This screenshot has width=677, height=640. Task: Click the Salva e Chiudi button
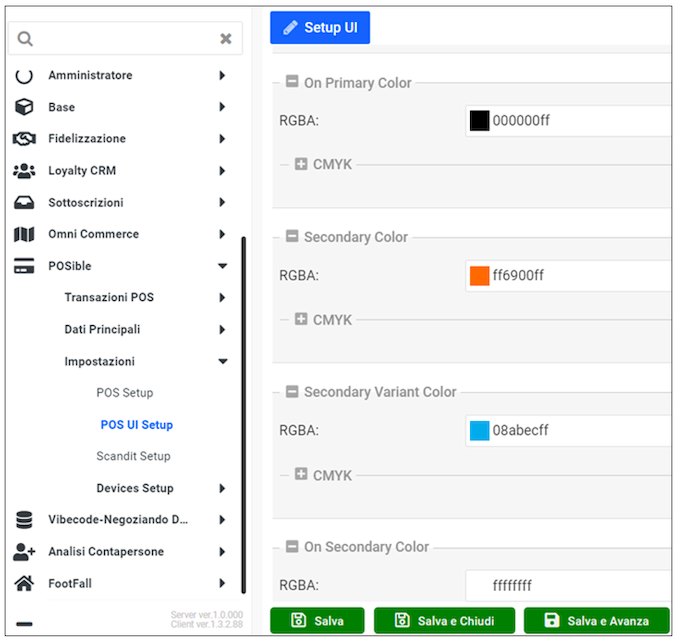tap(444, 621)
